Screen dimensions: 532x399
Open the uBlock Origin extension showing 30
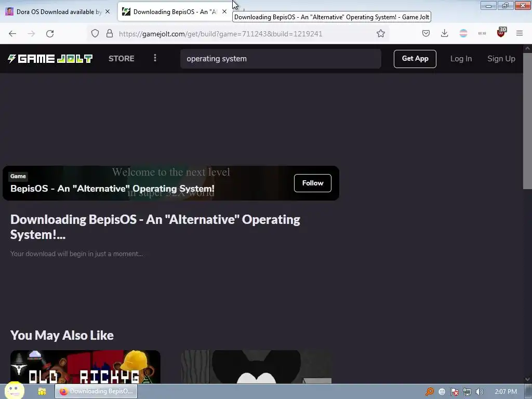tap(501, 33)
